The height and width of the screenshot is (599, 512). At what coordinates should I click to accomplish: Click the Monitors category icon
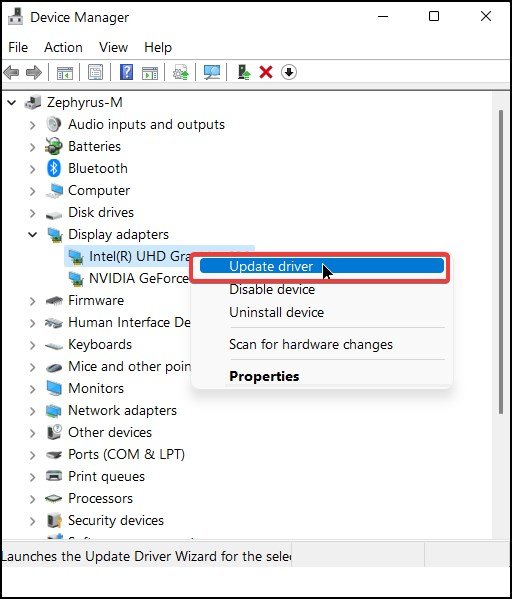pyautogui.click(x=54, y=389)
